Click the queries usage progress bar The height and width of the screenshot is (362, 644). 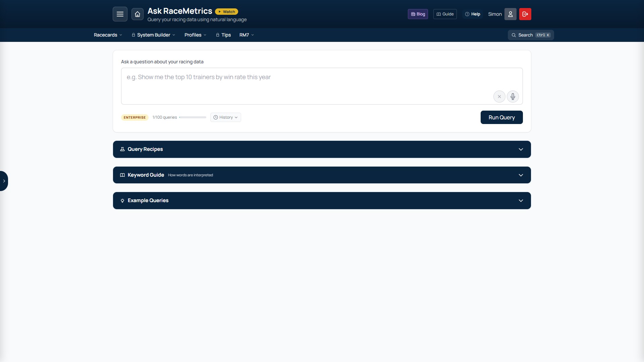(193, 117)
